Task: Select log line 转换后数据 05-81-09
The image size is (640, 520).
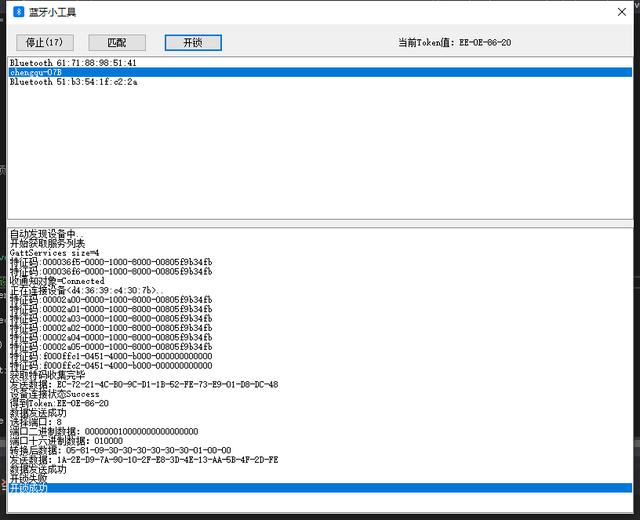Action: (x=320, y=450)
